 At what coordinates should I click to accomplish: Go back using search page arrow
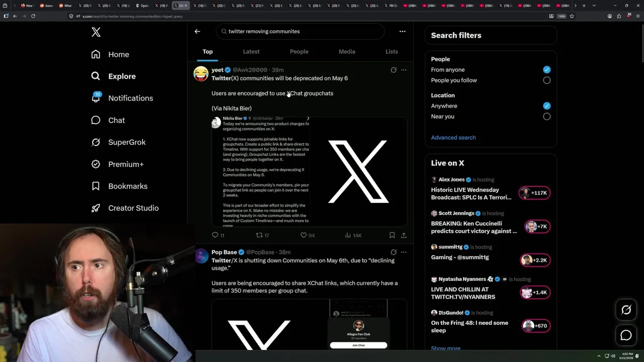coord(197,31)
